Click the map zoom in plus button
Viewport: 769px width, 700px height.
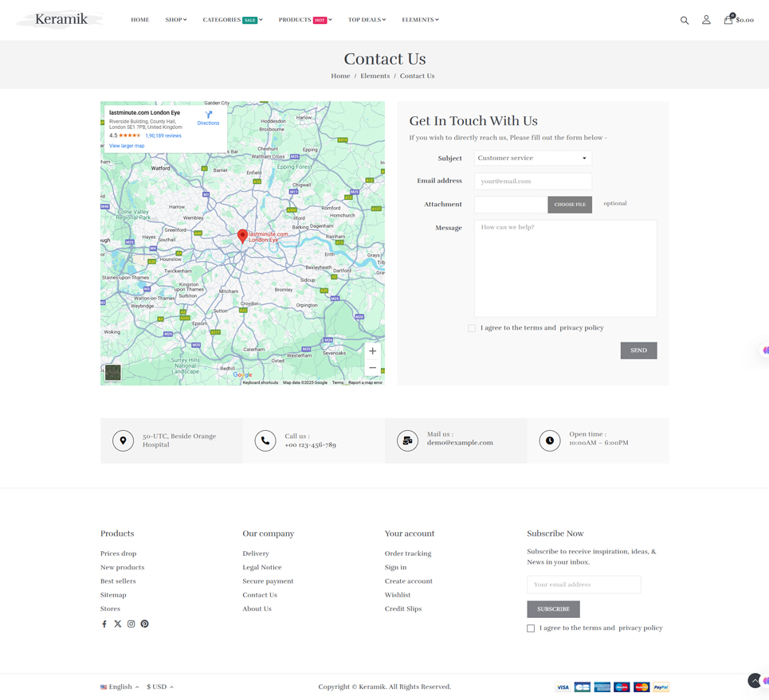pyautogui.click(x=372, y=351)
